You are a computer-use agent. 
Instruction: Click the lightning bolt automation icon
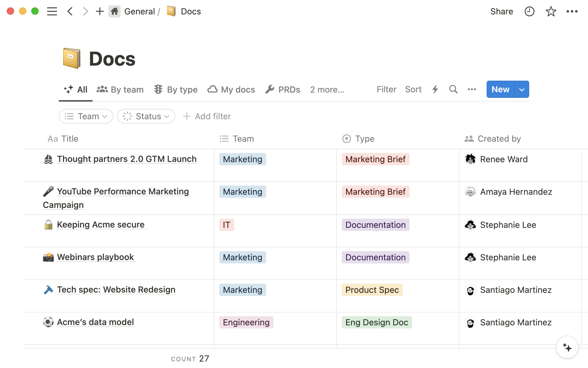pos(435,90)
